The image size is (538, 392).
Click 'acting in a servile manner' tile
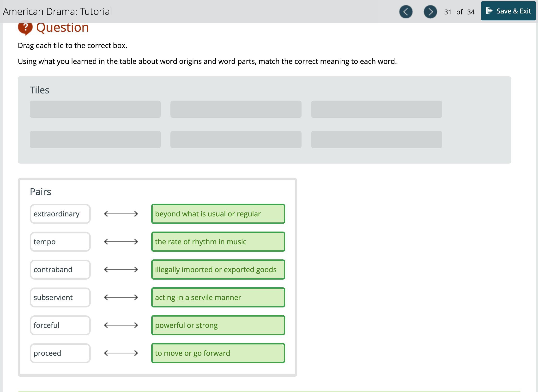tap(218, 297)
